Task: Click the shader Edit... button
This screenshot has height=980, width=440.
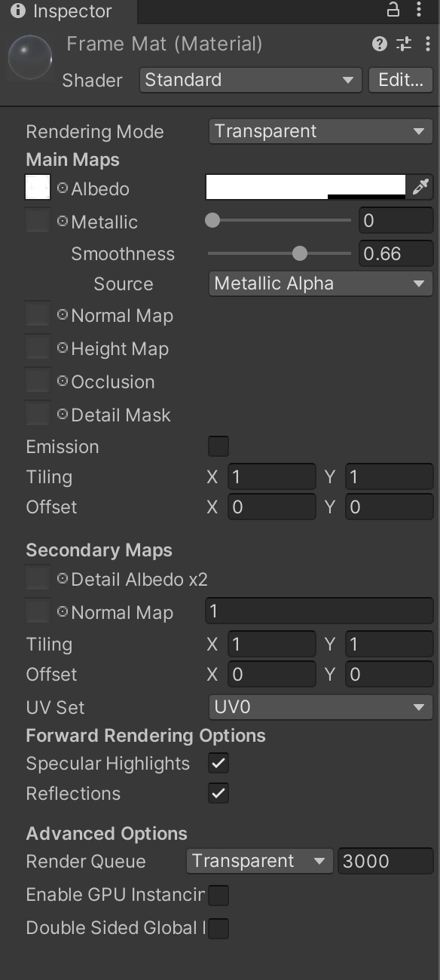Action: click(x=400, y=80)
